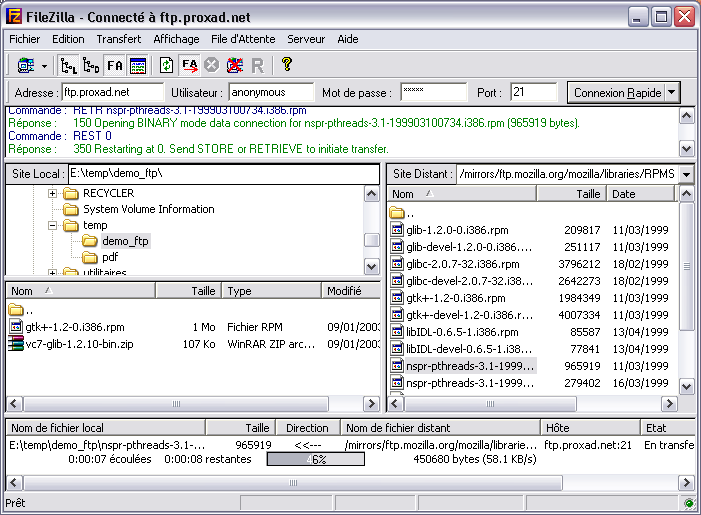Select the pdf folder in tree
This screenshot has width=701, height=515.
click(x=110, y=258)
